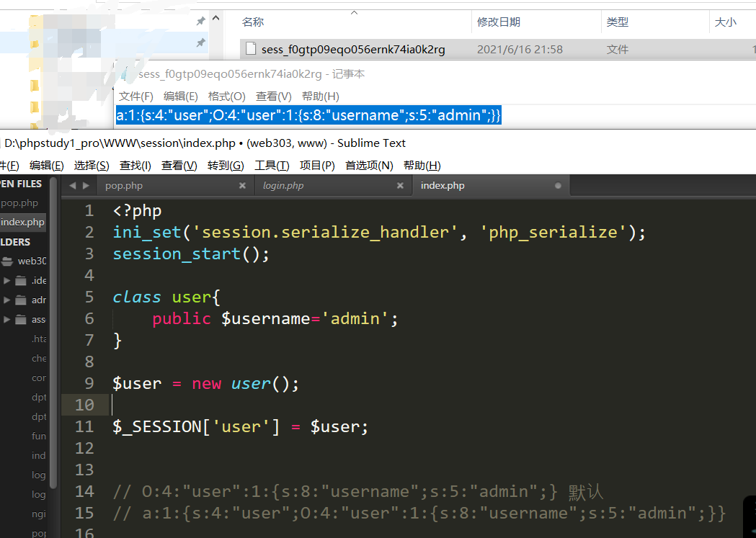
Task: Open Sublime Text 工具(T) menu
Action: (x=272, y=166)
